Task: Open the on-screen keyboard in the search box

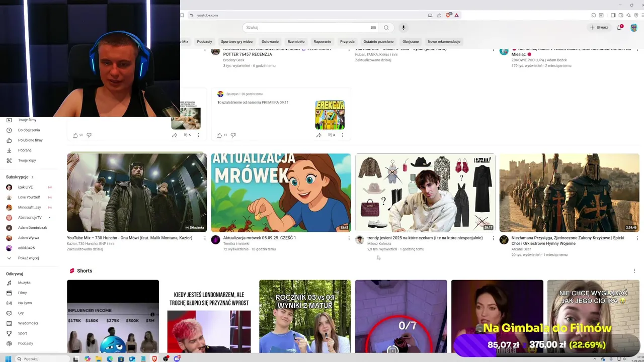Action: [373, 28]
